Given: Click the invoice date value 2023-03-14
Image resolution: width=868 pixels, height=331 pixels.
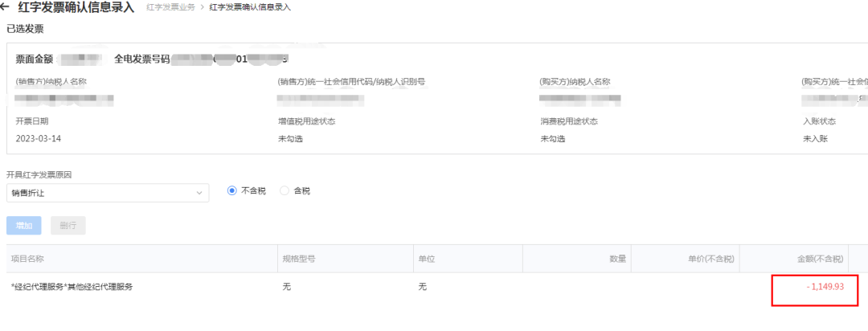Looking at the screenshot, I should [39, 138].
